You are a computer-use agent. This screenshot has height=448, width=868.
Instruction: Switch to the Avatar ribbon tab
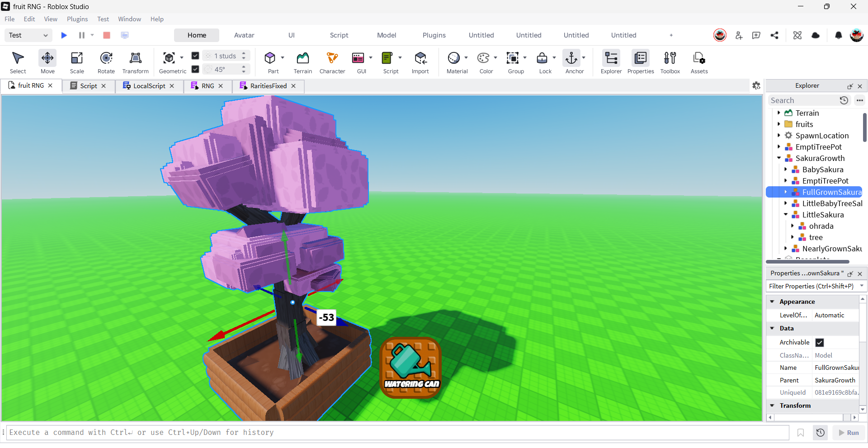pyautogui.click(x=244, y=35)
